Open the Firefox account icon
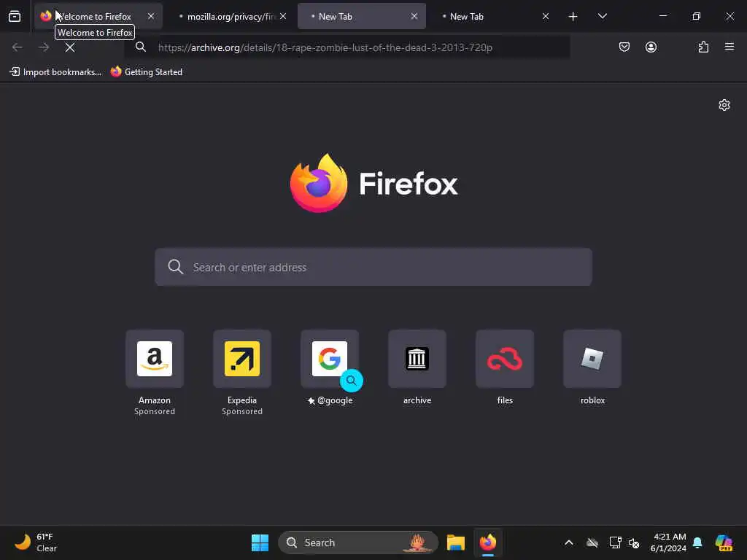Viewport: 747px width, 560px height. click(x=651, y=47)
